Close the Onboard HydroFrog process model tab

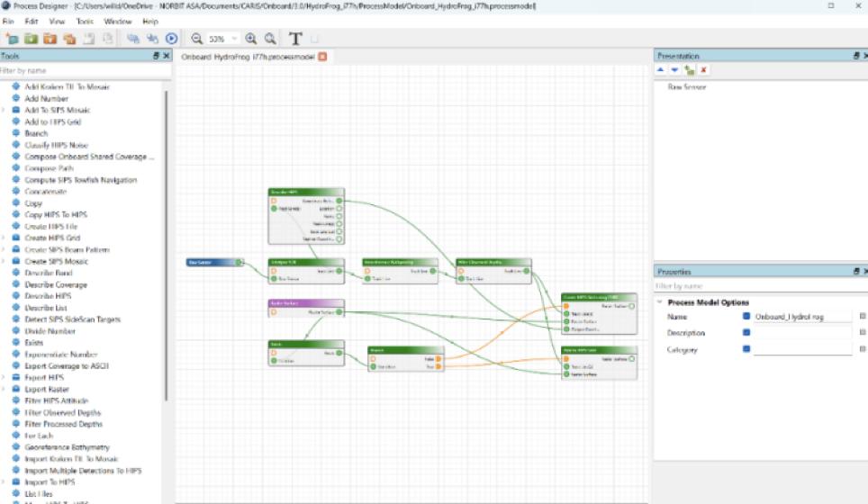click(322, 57)
